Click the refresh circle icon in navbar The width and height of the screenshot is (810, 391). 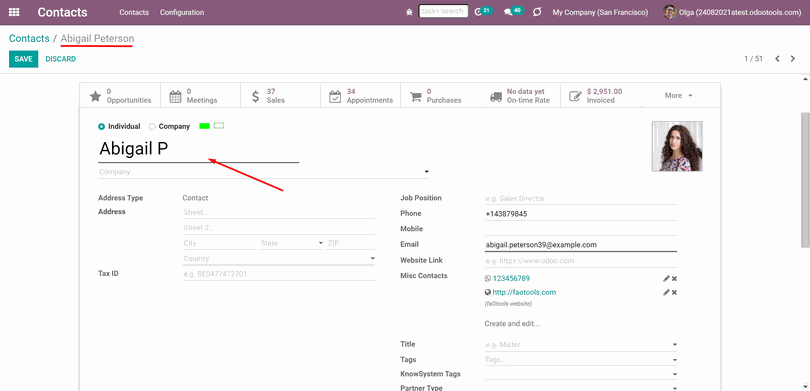pyautogui.click(x=537, y=12)
